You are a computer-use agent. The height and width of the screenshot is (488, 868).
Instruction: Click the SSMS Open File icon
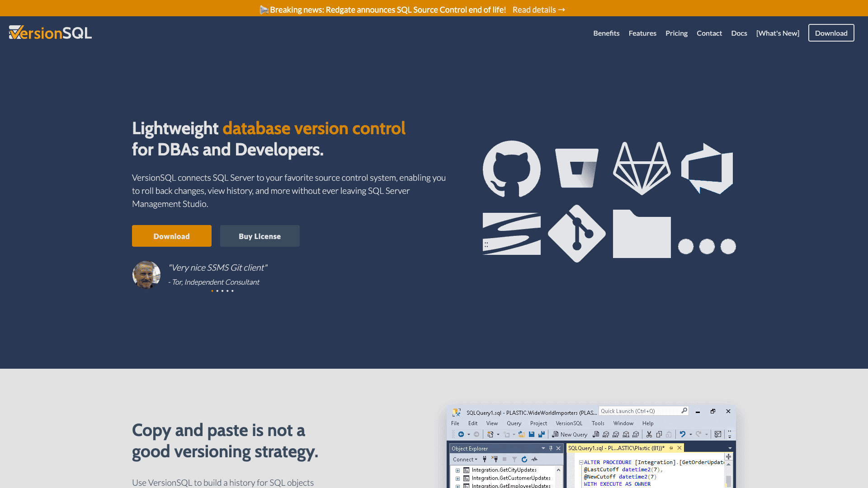(522, 434)
